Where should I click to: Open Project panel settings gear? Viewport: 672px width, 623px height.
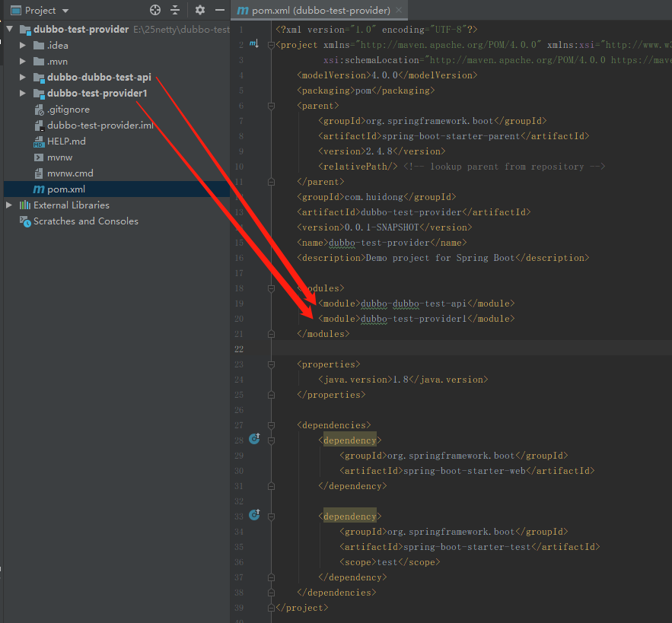[x=199, y=10]
